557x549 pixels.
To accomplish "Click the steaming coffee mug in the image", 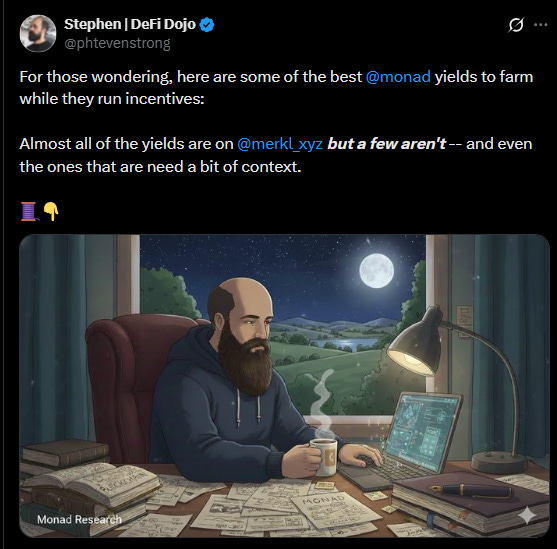I will [323, 457].
